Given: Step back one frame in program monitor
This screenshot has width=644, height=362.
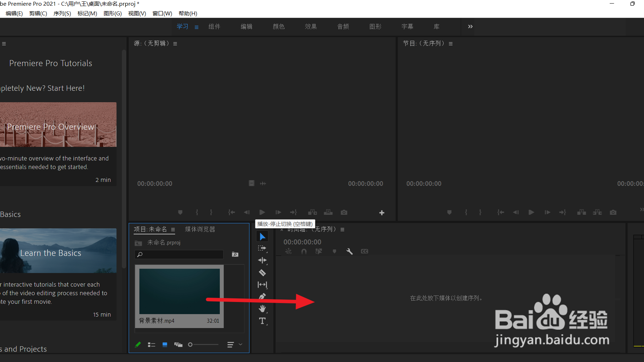Looking at the screenshot, I should (x=516, y=212).
